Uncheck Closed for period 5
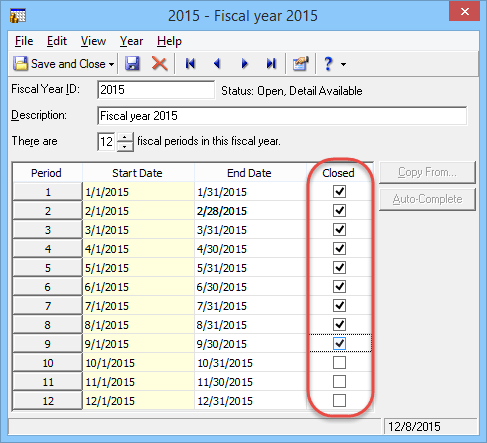The image size is (487, 443). (339, 268)
